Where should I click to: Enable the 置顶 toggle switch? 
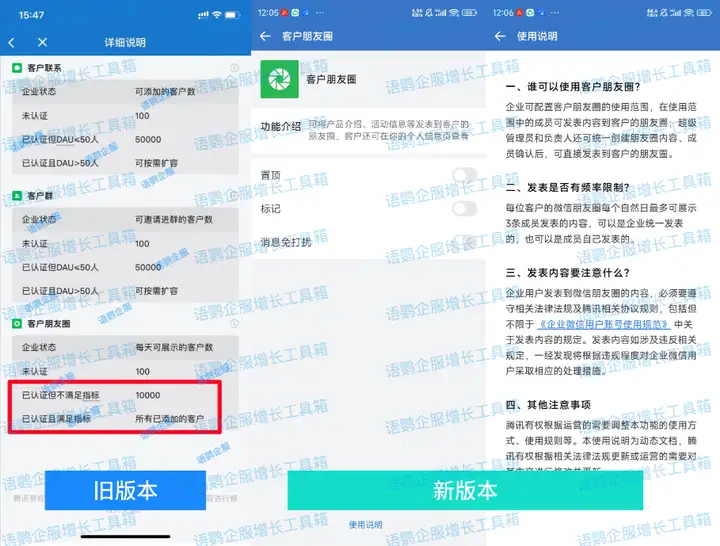[x=464, y=175]
